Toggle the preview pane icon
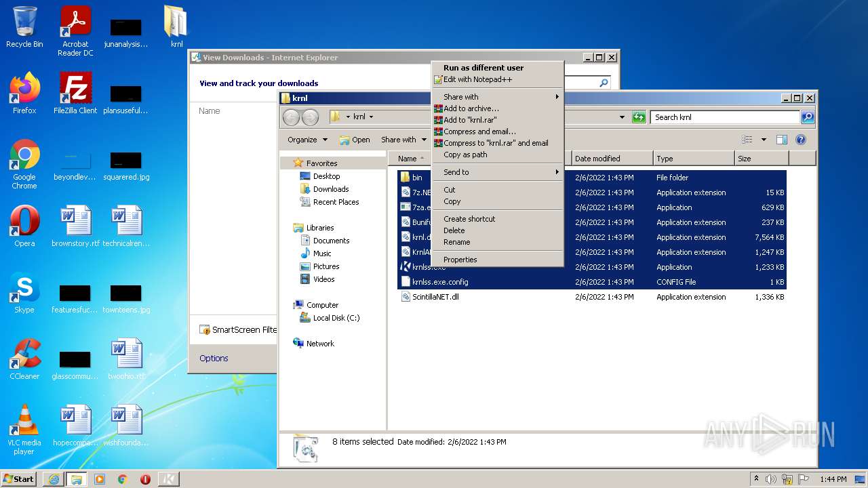The width and height of the screenshot is (868, 488). click(781, 140)
